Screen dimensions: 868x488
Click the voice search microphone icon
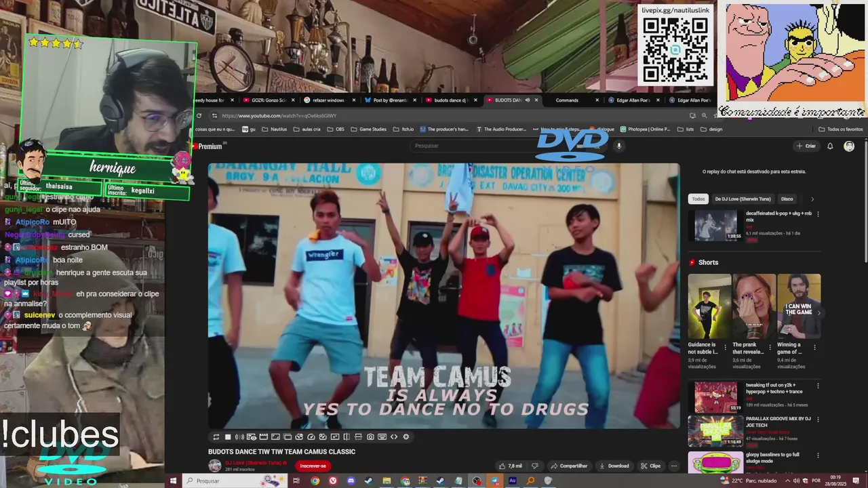pyautogui.click(x=618, y=146)
